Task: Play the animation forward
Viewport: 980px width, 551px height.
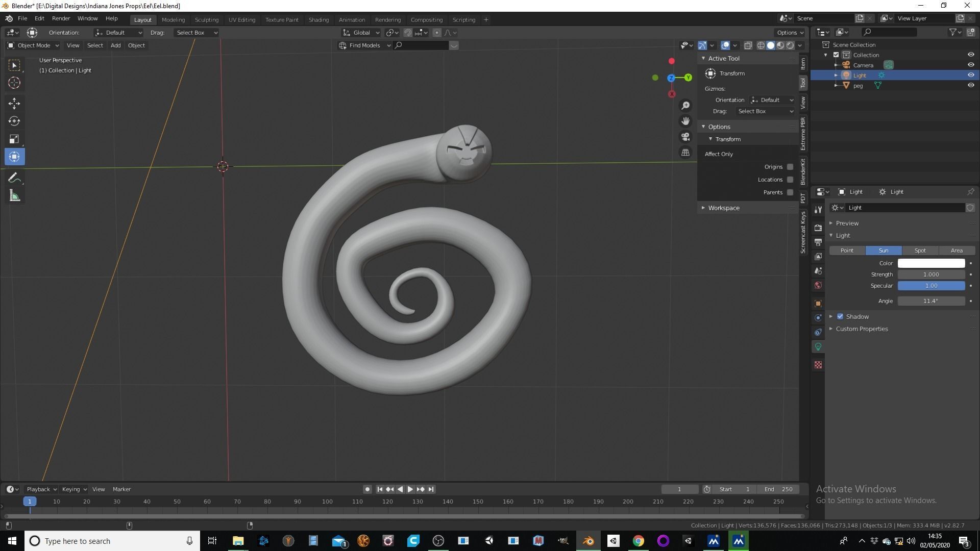Action: [x=410, y=489]
